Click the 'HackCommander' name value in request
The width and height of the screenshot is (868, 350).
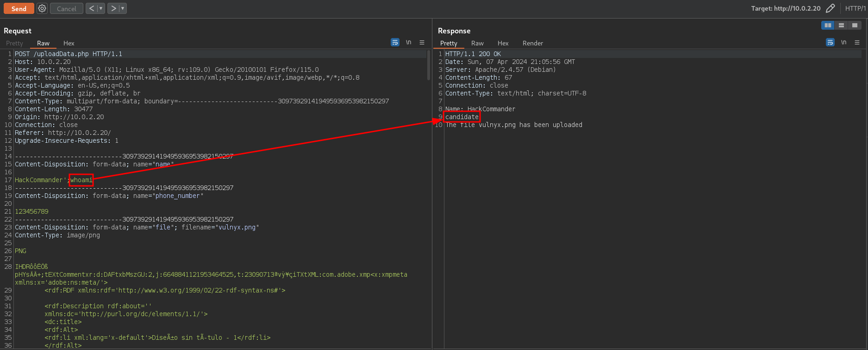(38, 180)
